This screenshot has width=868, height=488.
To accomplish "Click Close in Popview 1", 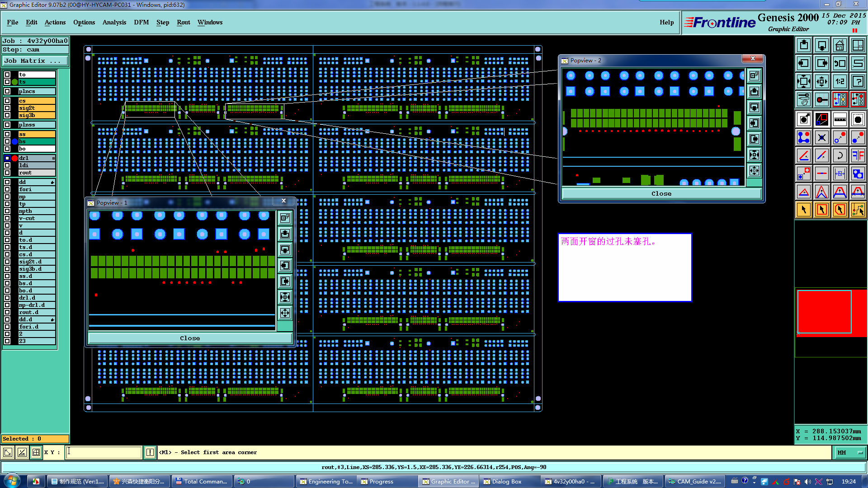I will click(x=190, y=338).
